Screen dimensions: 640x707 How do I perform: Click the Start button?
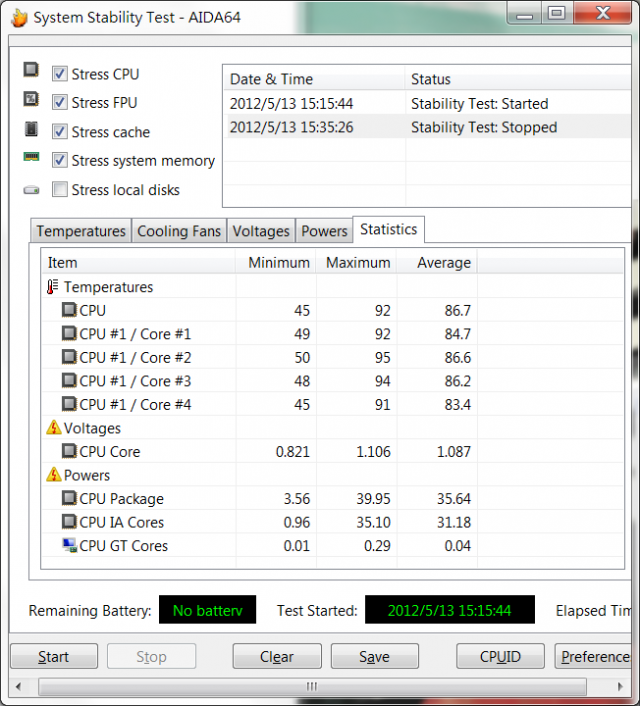tap(54, 656)
